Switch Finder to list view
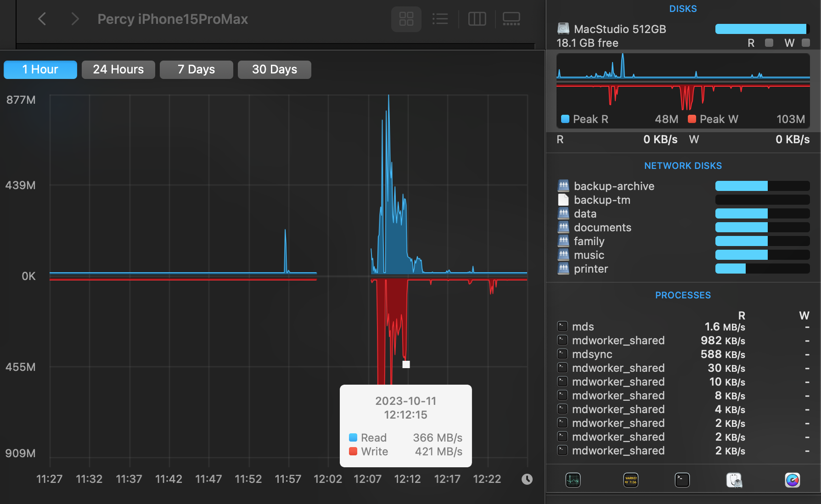Screen dimensions: 821x504 coord(440,19)
